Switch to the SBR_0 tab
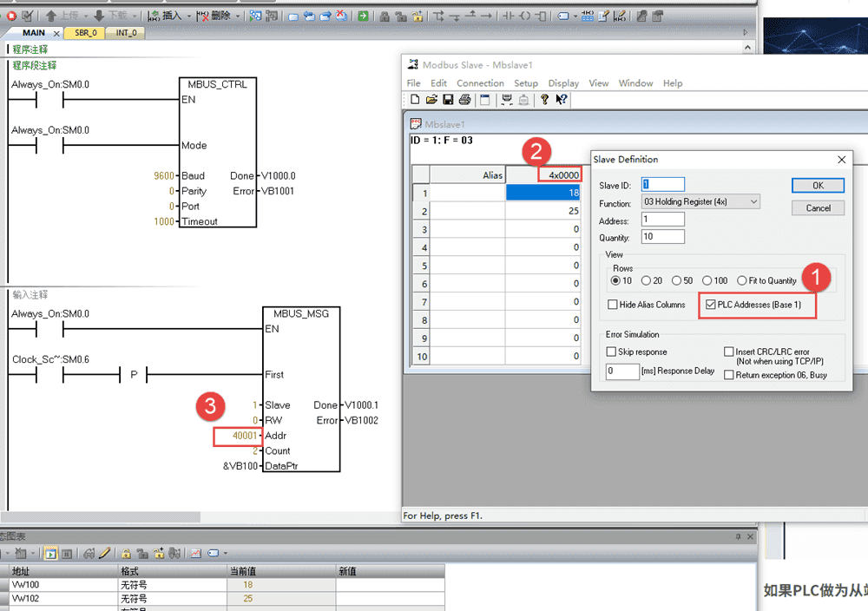The width and height of the screenshot is (868, 611). 88,33
